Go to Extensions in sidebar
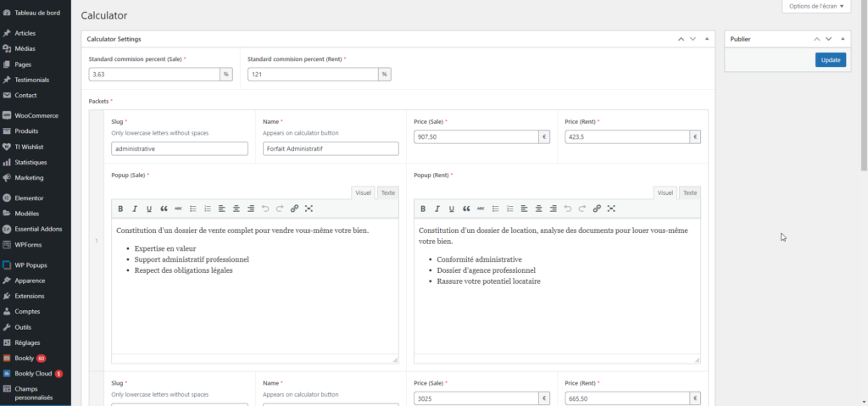This screenshot has height=406, width=868. [x=36, y=296]
